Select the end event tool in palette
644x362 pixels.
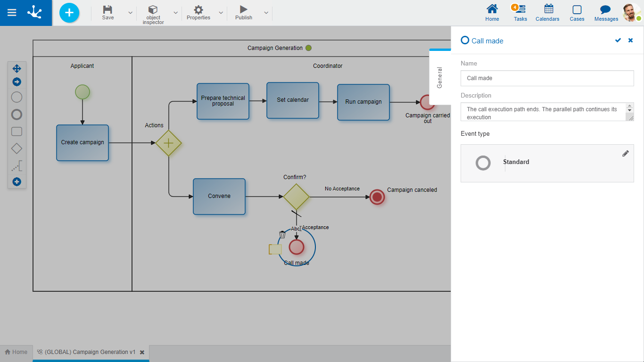click(x=17, y=115)
